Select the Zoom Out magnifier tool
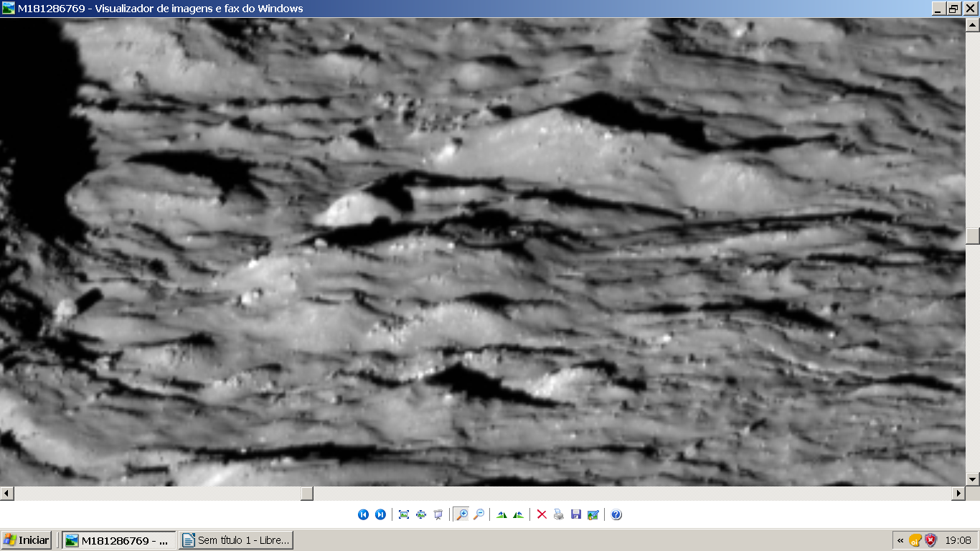The height and width of the screenshot is (551, 980). pyautogui.click(x=479, y=514)
